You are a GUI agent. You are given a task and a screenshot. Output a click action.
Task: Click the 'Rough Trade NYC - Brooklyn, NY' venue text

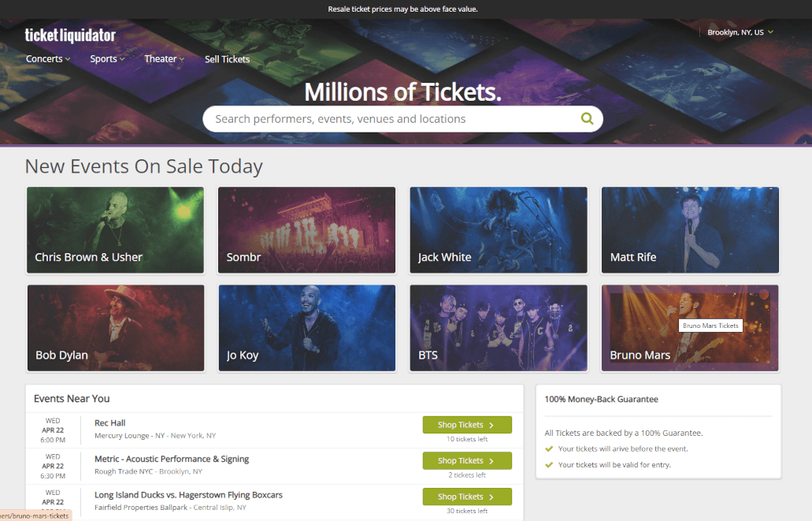point(148,471)
